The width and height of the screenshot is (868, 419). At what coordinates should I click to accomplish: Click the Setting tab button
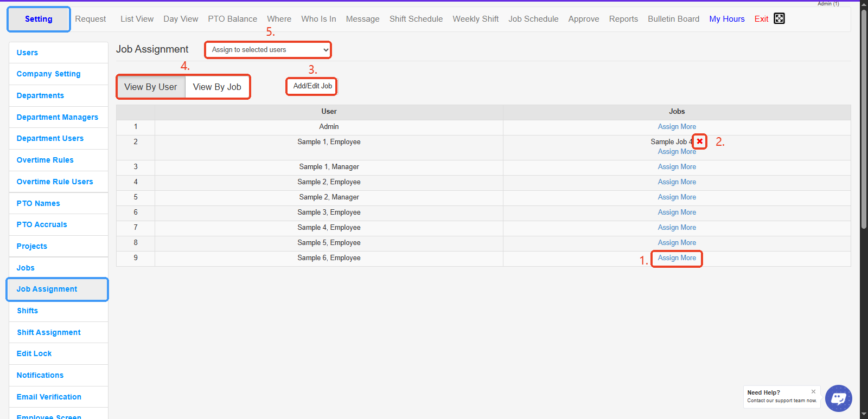[39, 19]
